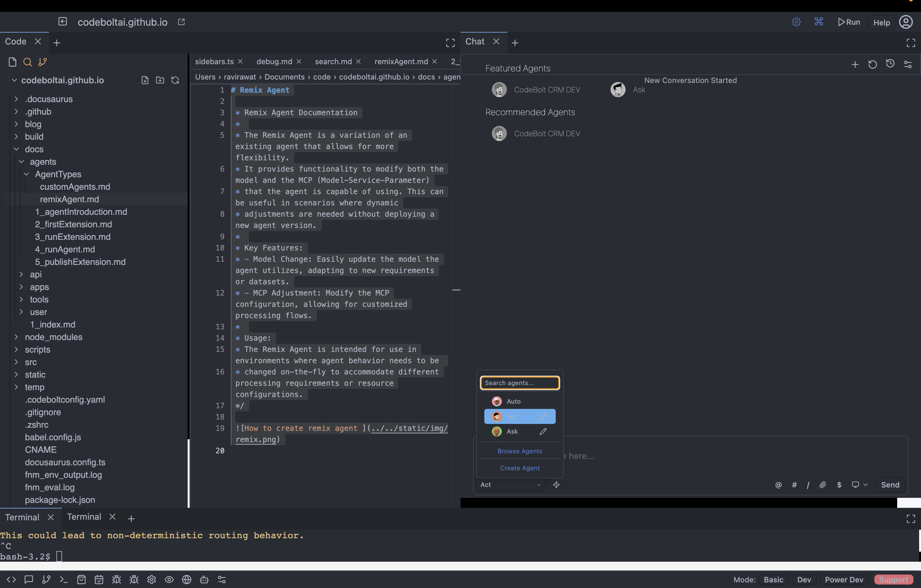Open the user account avatar icon
921x588 pixels.
pyautogui.click(x=906, y=22)
